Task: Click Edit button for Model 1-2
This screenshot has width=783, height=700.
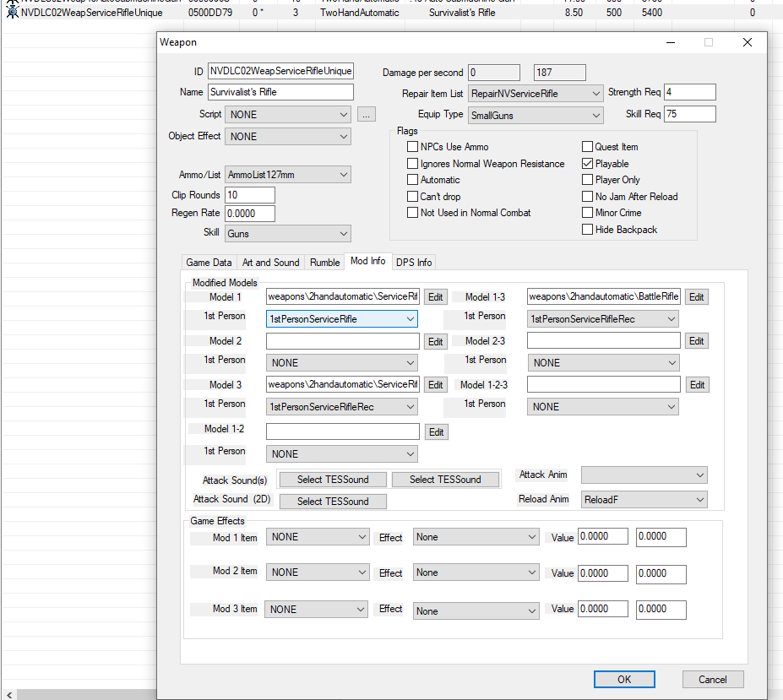Action: [437, 432]
